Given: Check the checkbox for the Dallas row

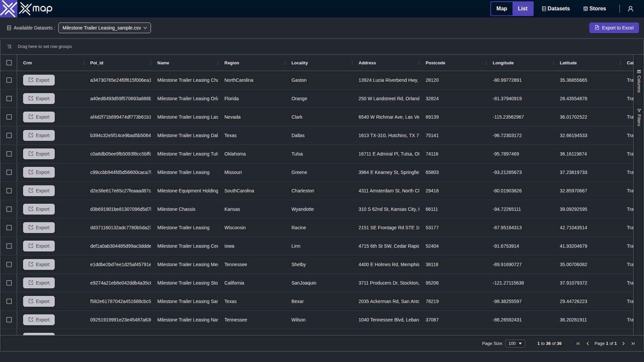Looking at the screenshot, I should point(9,135).
